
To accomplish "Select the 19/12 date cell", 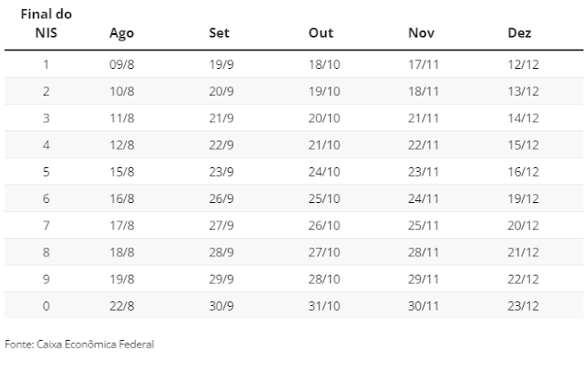I will coord(523,198).
